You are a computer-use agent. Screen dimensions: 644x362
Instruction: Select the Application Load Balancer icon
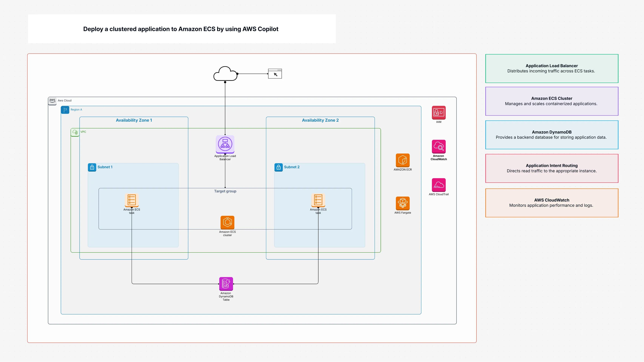point(225,144)
